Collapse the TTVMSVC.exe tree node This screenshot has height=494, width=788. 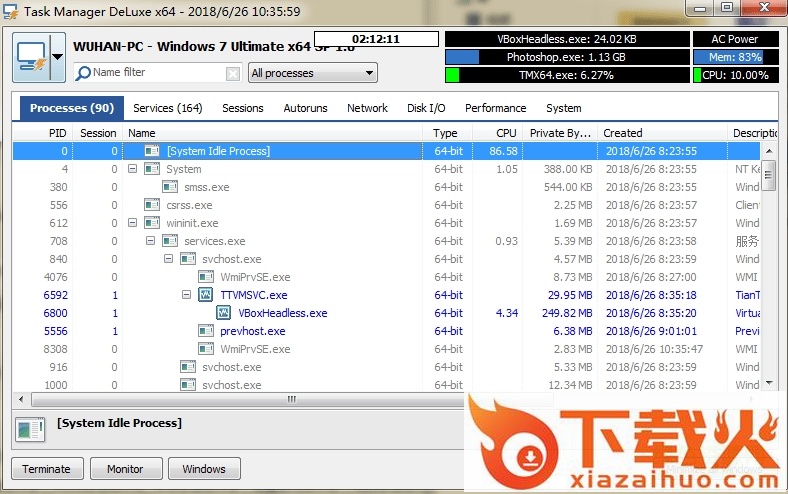tap(186, 295)
